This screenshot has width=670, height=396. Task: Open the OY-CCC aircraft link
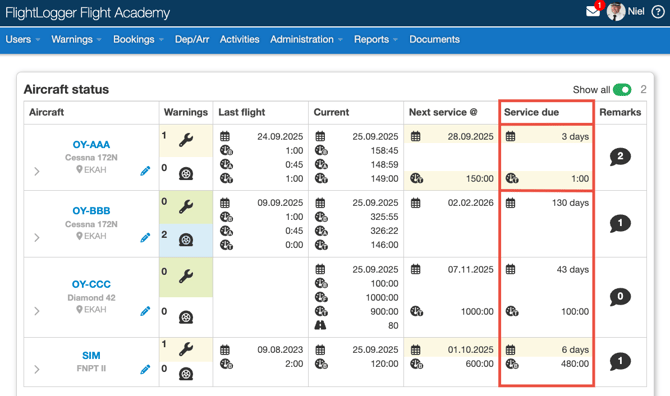point(91,284)
